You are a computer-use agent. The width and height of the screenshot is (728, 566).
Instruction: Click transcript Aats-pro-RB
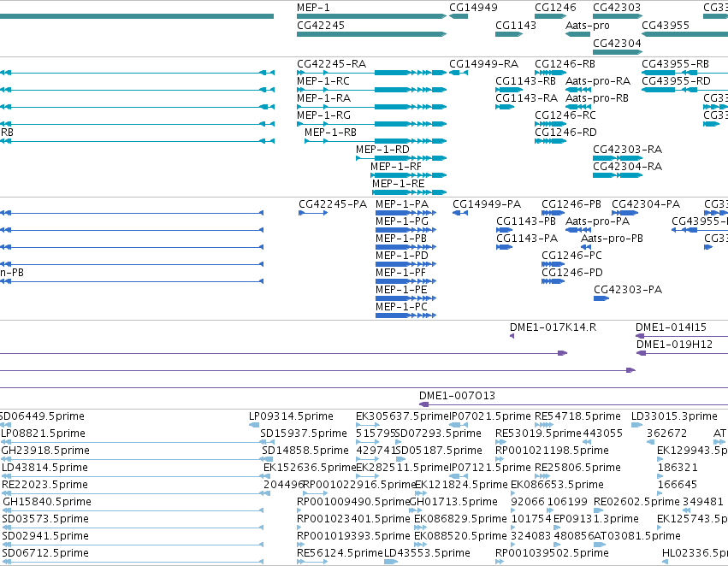coord(578,107)
